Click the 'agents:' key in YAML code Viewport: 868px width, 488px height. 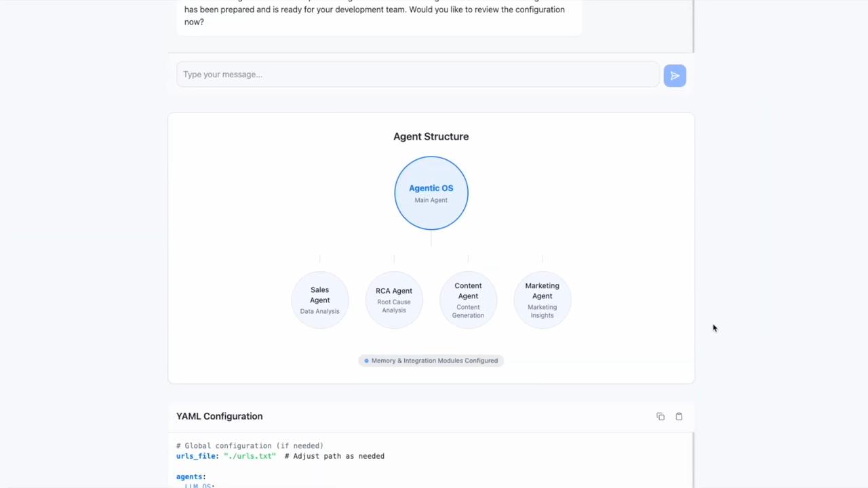[191, 476]
